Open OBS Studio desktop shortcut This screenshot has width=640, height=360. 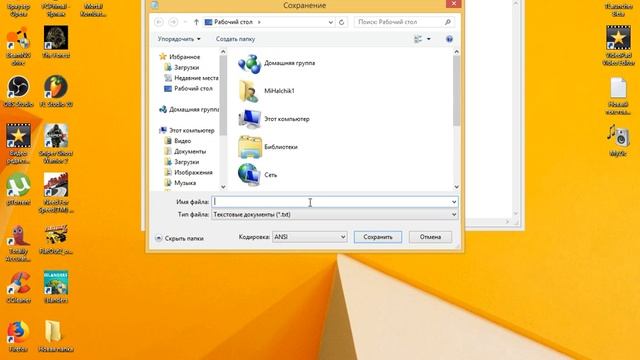point(18,91)
